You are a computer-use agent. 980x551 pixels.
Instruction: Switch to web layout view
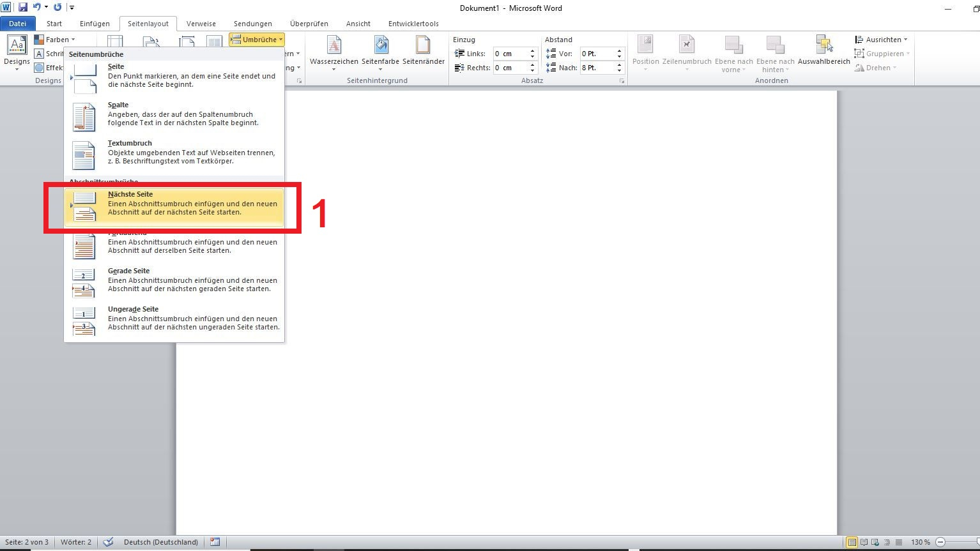click(875, 542)
